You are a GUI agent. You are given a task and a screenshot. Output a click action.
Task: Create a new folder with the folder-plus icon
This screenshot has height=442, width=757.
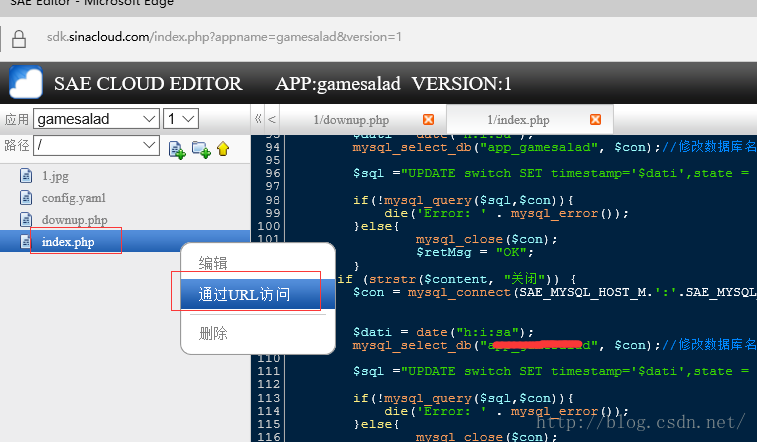(201, 150)
